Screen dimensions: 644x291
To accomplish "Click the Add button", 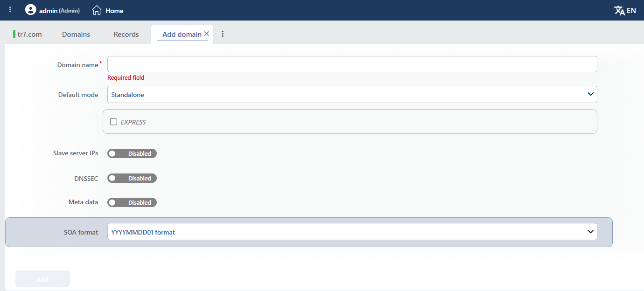I will click(42, 279).
